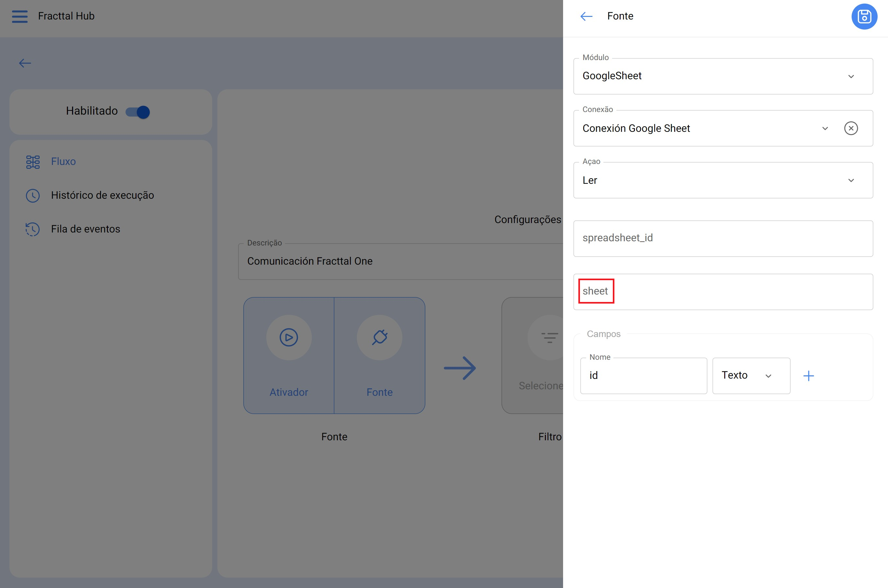
Task: Add a new field with the plus icon
Action: (x=808, y=376)
